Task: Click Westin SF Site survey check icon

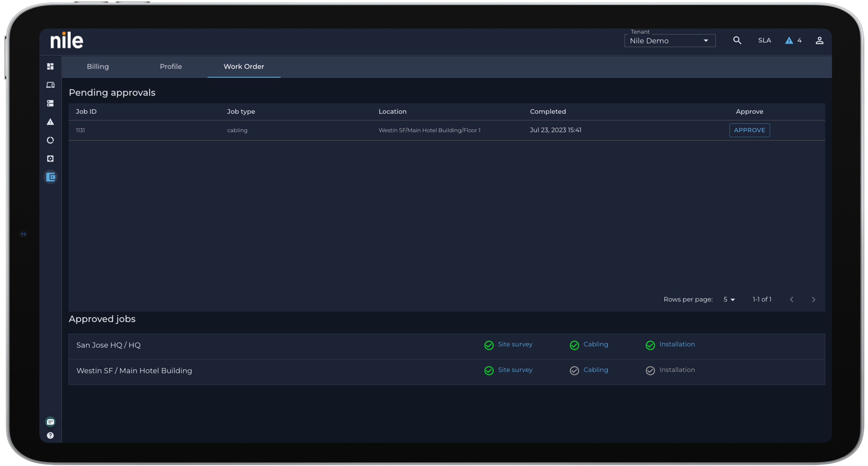Action: tap(489, 371)
